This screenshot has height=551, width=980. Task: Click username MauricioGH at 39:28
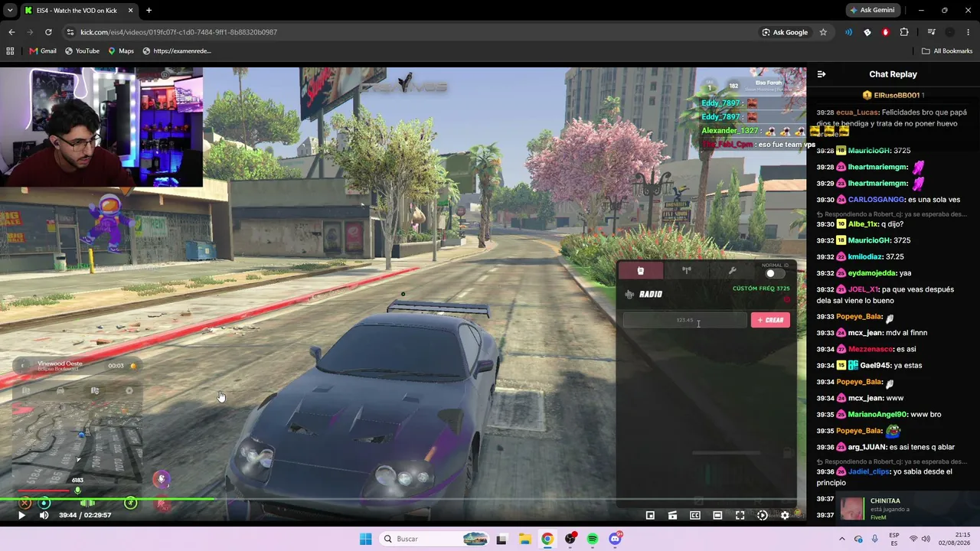click(869, 151)
